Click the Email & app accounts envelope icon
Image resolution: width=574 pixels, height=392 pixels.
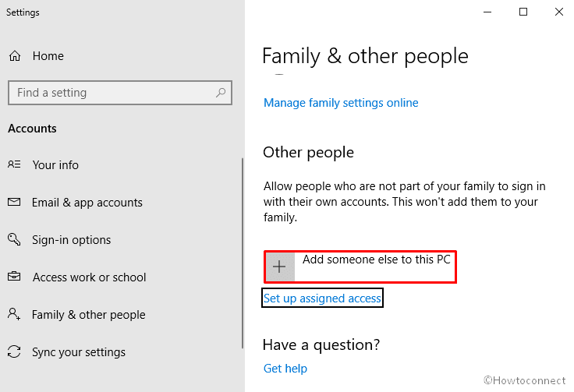pos(14,203)
